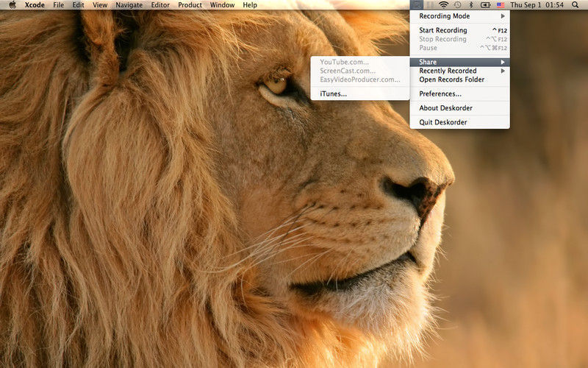Open the US flag input menu
The image size is (588, 368).
(501, 5)
